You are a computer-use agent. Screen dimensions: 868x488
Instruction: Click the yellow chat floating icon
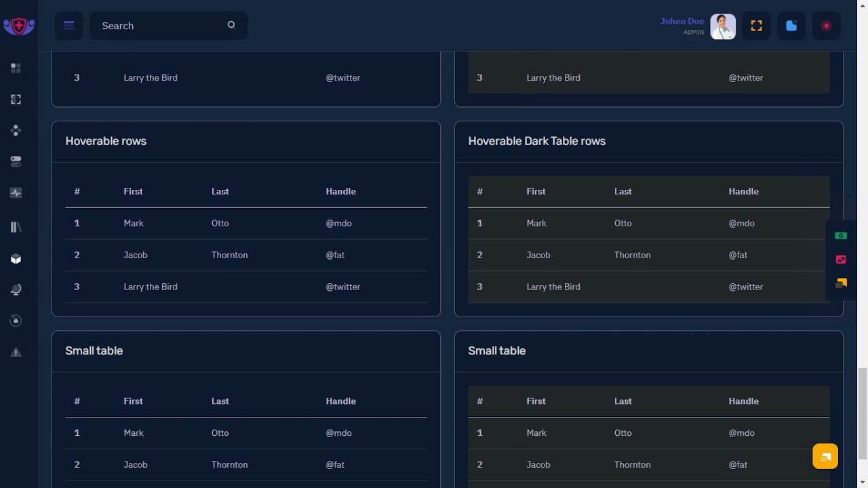pos(841,283)
